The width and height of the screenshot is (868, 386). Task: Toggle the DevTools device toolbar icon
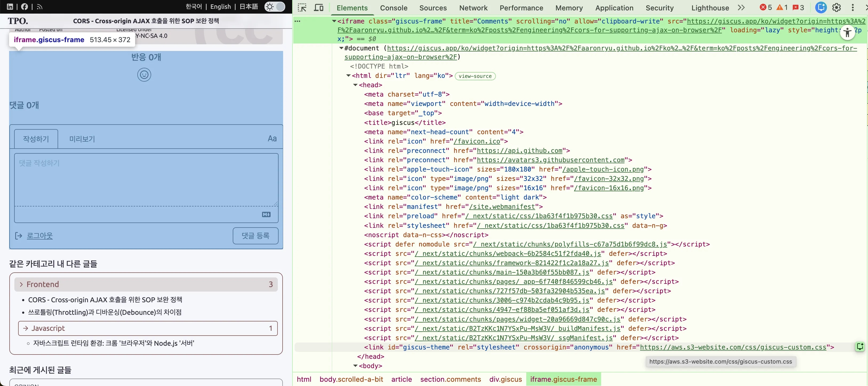tap(318, 7)
